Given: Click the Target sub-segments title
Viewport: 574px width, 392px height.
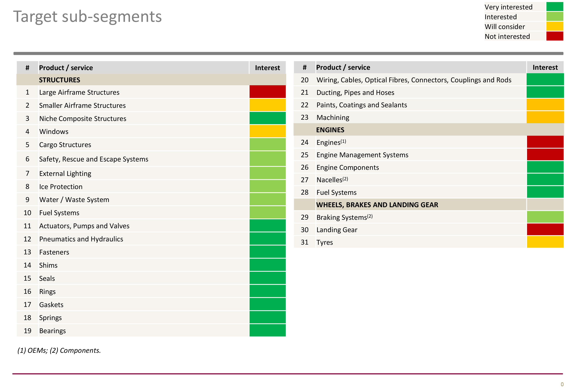Looking at the screenshot, I should coord(87,16).
